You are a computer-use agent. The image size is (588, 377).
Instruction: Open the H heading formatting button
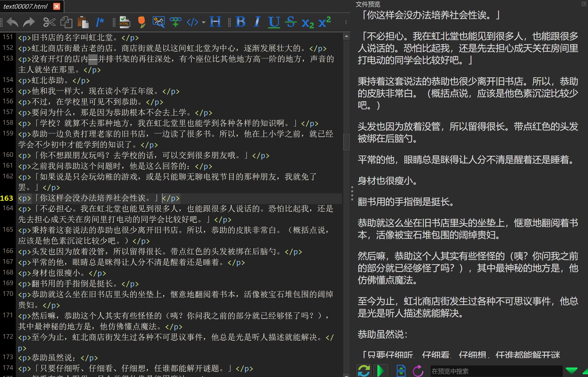(x=215, y=22)
